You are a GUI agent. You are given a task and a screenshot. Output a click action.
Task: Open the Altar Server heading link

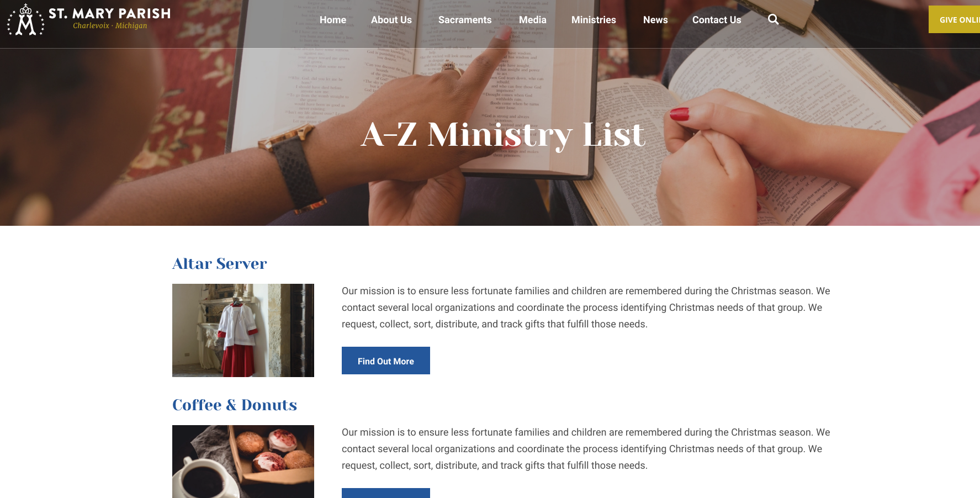point(220,263)
